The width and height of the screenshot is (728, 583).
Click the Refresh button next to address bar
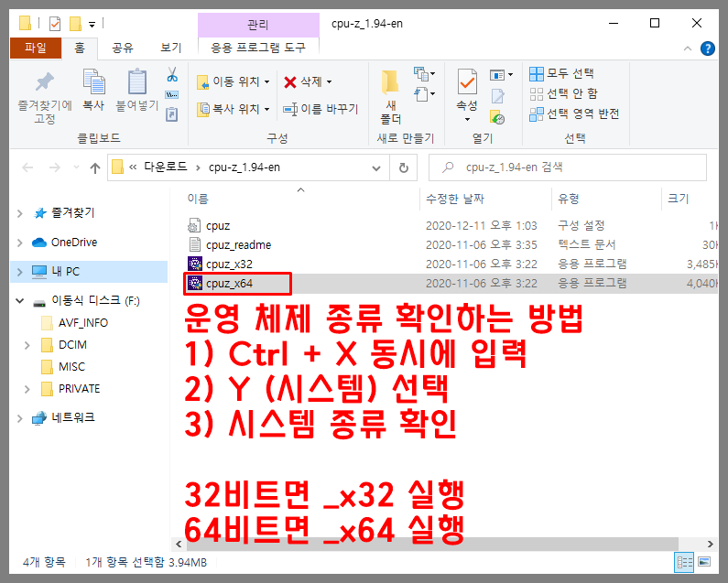404,167
